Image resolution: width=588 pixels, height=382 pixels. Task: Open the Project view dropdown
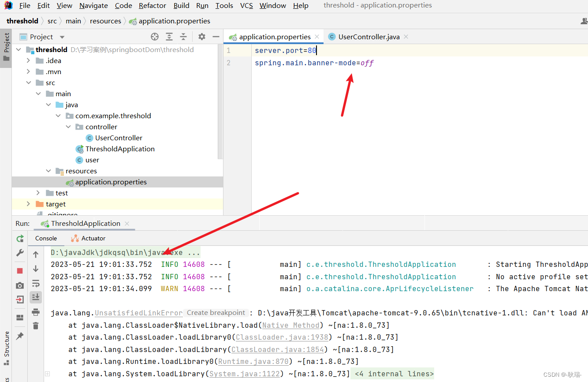pos(62,37)
